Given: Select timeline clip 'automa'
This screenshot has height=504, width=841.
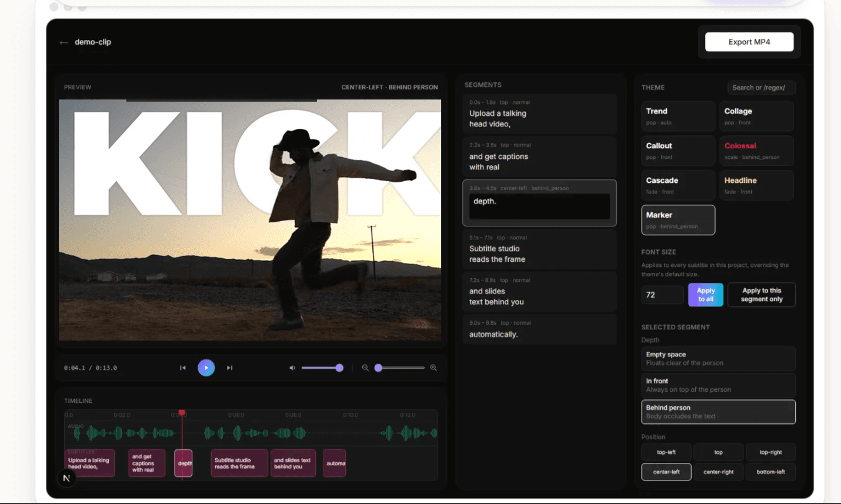Looking at the screenshot, I should 335,463.
